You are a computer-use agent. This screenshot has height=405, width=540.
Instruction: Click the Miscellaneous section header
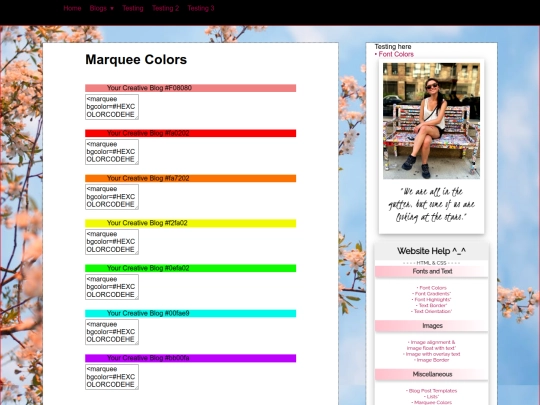[432, 374]
